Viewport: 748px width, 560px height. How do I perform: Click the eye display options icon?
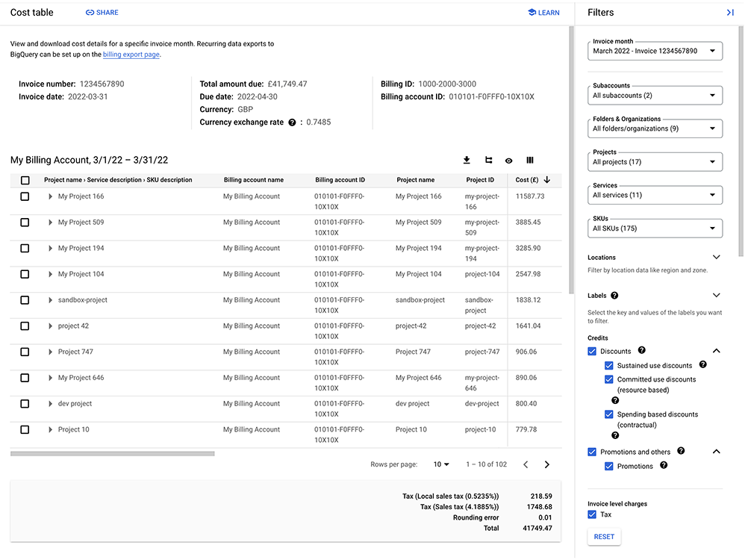point(509,161)
